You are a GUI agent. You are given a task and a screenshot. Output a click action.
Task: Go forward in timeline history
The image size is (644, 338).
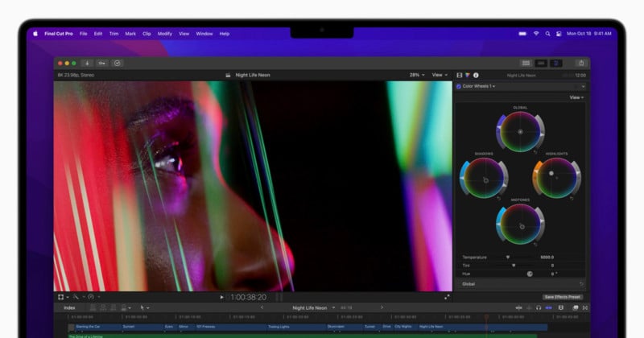382,307
